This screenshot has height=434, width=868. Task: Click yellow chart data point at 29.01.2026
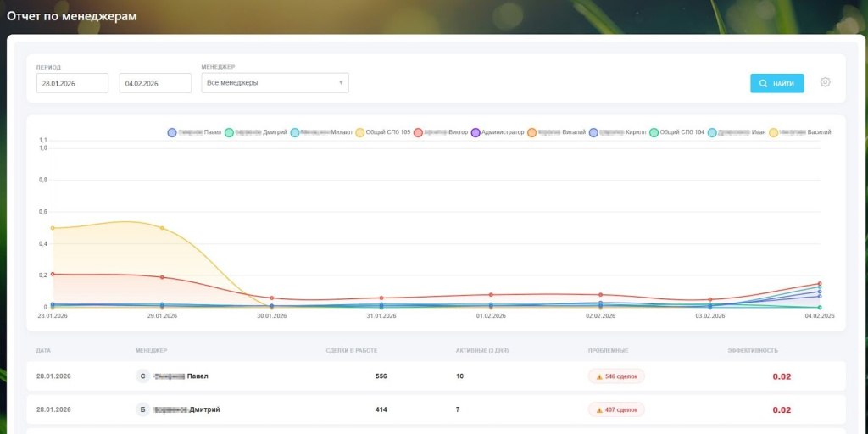162,228
